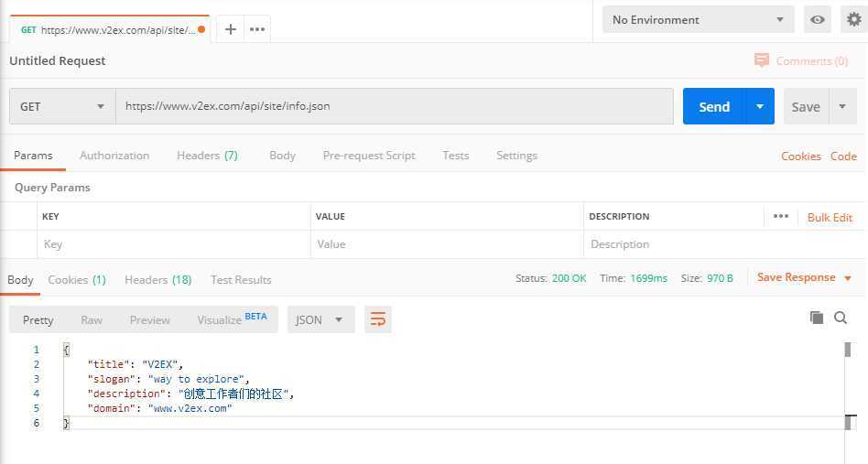The height and width of the screenshot is (464, 868).
Task: Open the request Body tab
Action: (x=282, y=156)
